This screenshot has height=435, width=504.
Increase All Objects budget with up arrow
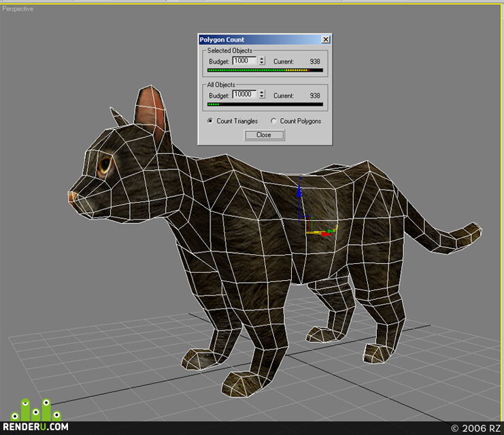click(262, 92)
